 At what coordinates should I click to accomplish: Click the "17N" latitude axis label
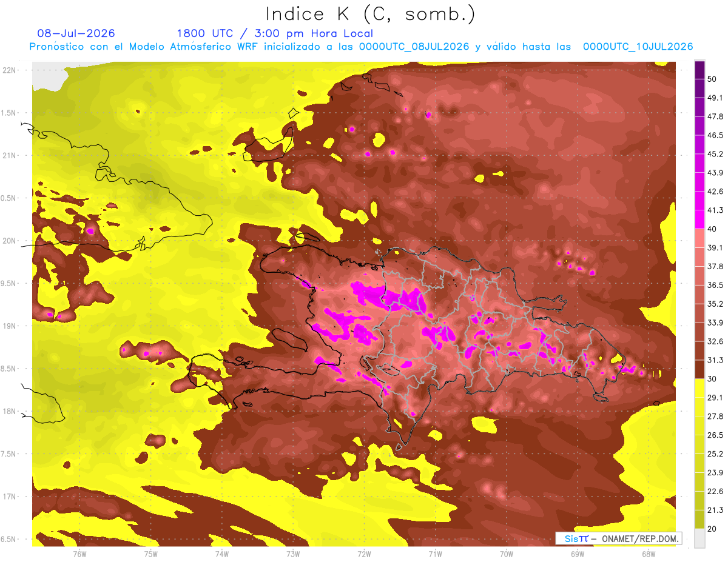9,497
